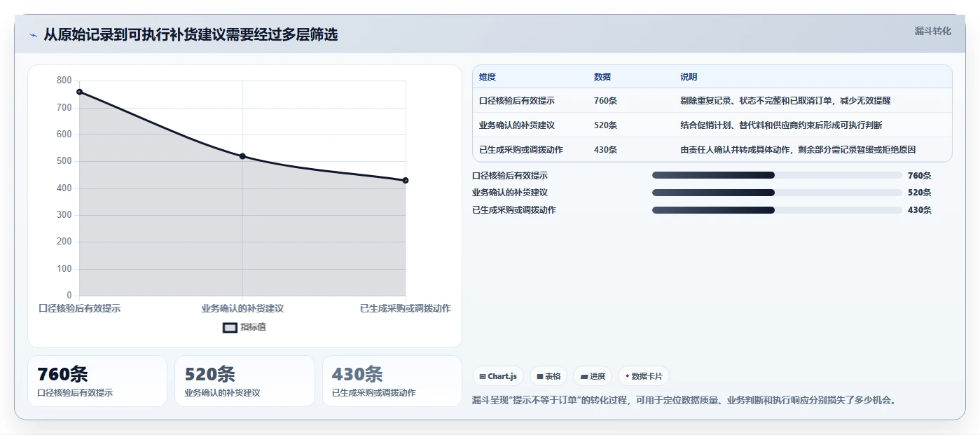Select the 数据卡片 chip
Viewport: 980px width, 435px height.
tap(643, 376)
